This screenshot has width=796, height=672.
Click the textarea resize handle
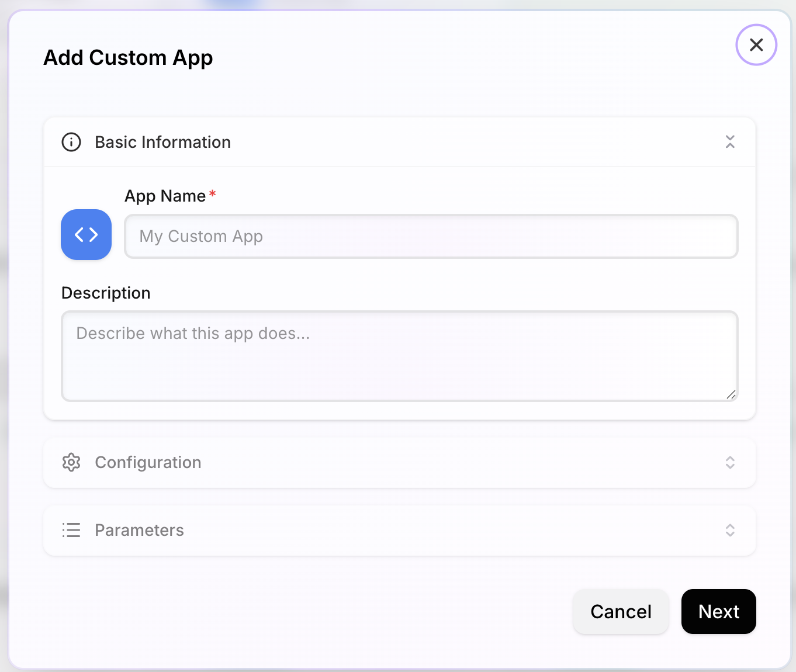(732, 396)
